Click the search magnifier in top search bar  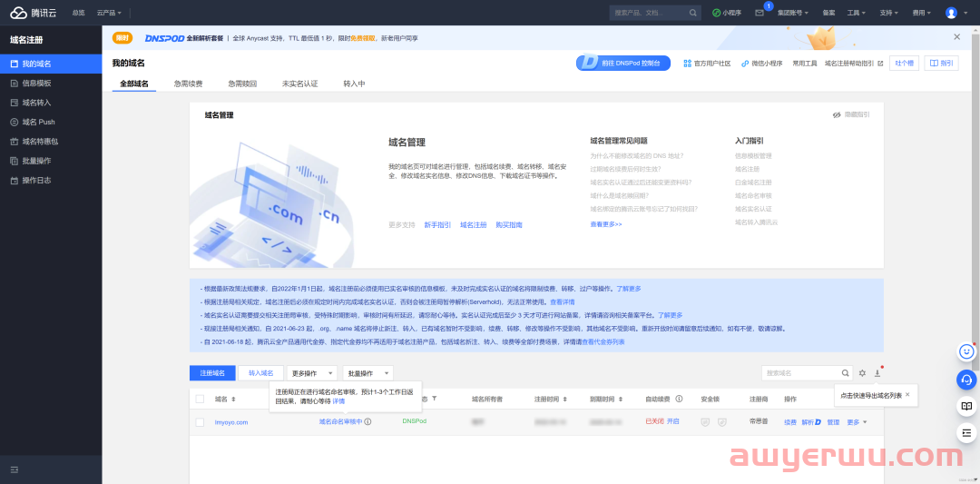click(x=692, y=13)
